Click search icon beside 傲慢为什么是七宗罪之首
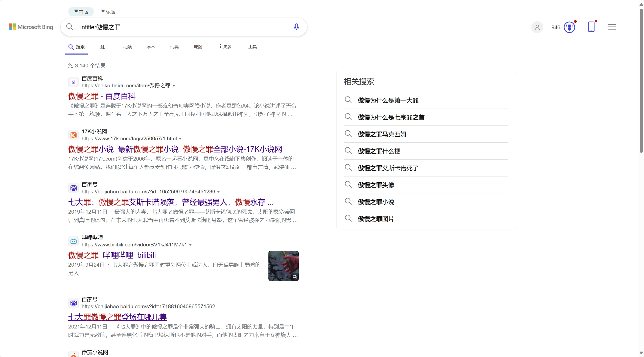This screenshot has width=644, height=357. [x=348, y=117]
